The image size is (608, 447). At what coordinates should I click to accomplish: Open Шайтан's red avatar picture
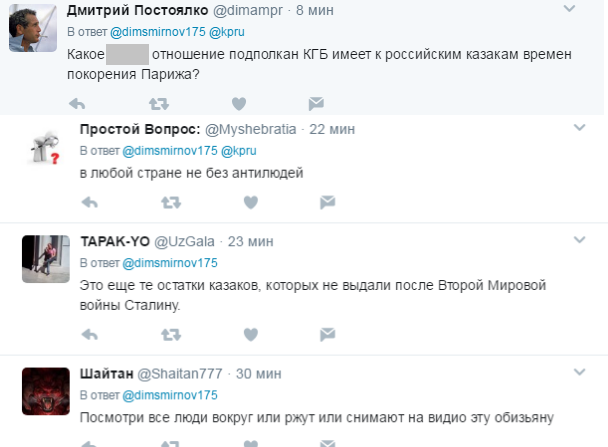click(45, 392)
